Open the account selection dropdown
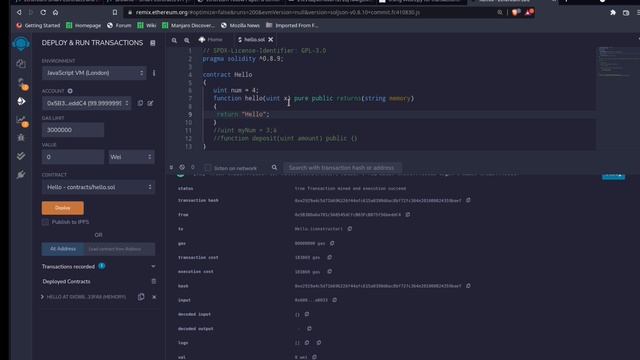Viewport: 640px width, 360px height. (87, 103)
